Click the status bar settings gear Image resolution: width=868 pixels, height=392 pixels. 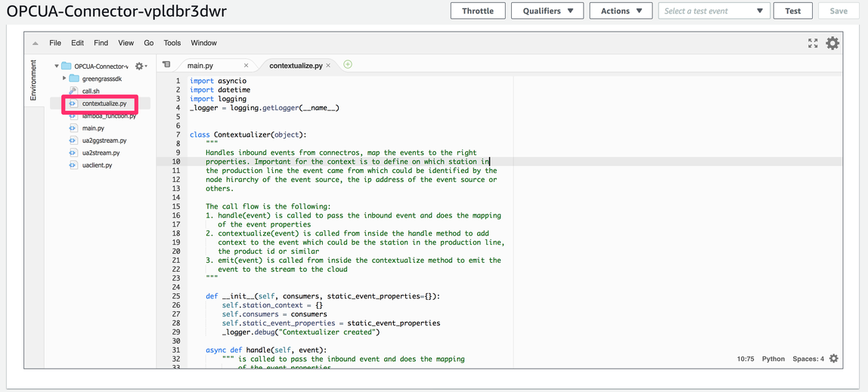[x=834, y=359]
